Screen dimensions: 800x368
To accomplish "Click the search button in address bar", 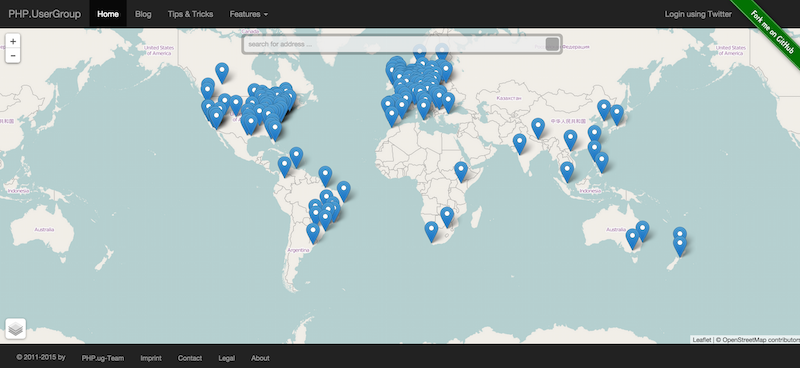I will pos(552,44).
